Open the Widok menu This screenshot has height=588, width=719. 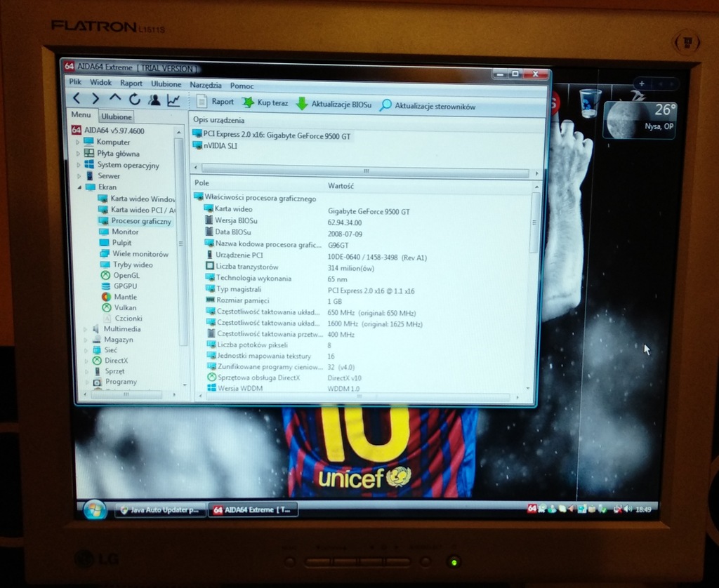tap(100, 83)
